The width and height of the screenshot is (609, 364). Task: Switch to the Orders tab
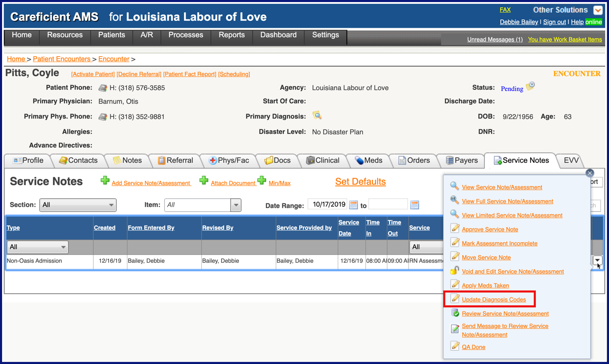pyautogui.click(x=414, y=160)
